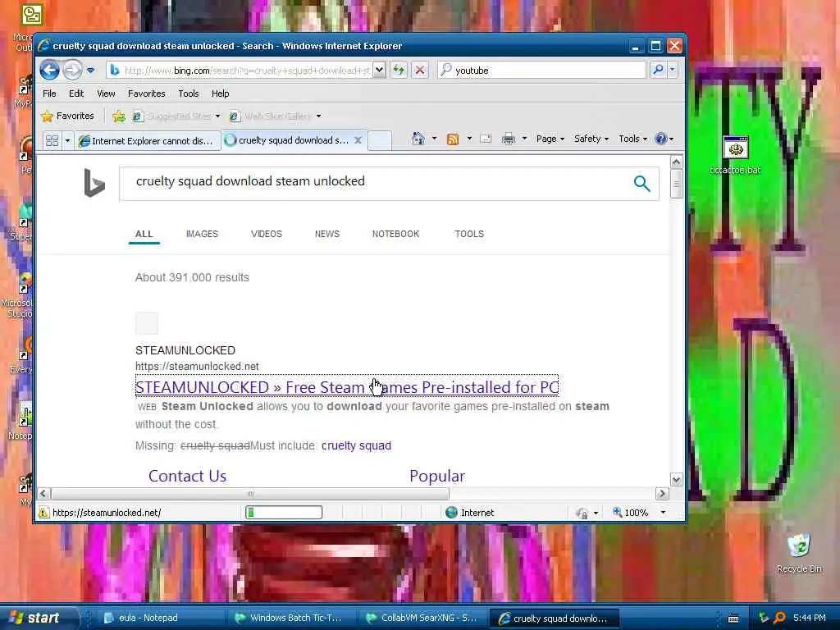Click vertical scrollbar down arrow
Screen dimensions: 840x630
point(676,479)
